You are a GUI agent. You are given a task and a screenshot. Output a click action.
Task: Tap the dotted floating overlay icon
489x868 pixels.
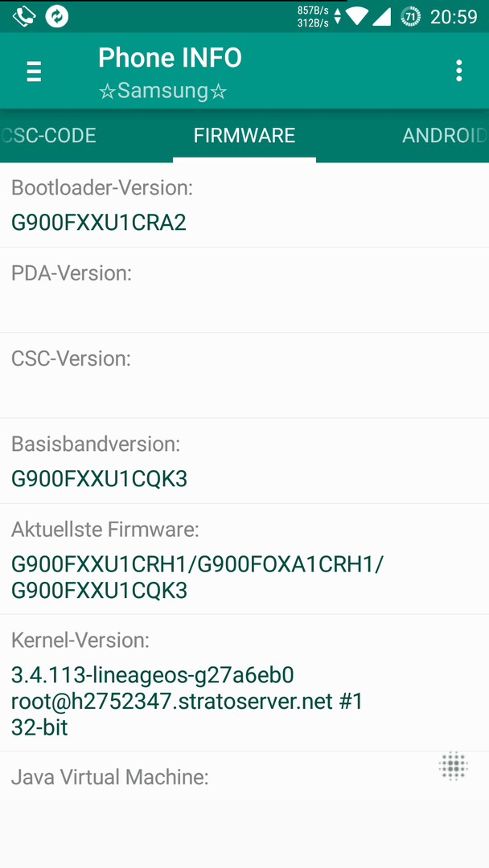pyautogui.click(x=453, y=766)
